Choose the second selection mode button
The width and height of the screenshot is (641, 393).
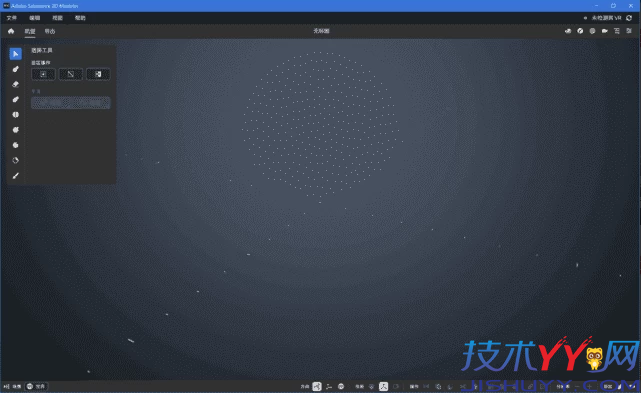(x=71, y=74)
